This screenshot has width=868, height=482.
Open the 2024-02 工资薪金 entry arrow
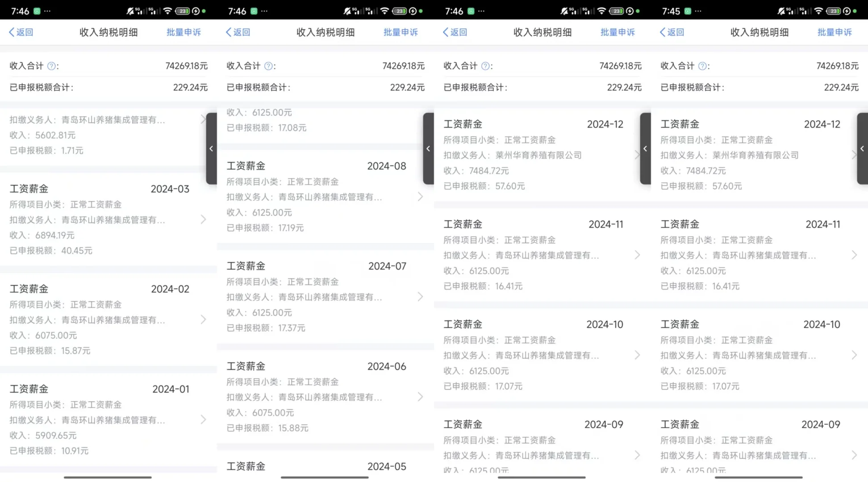pyautogui.click(x=203, y=320)
